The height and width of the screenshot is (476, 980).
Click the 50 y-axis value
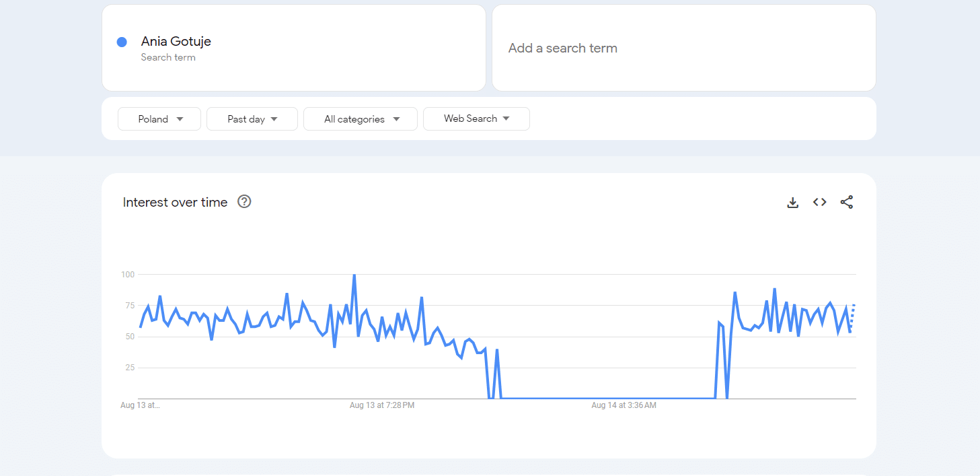pos(130,337)
